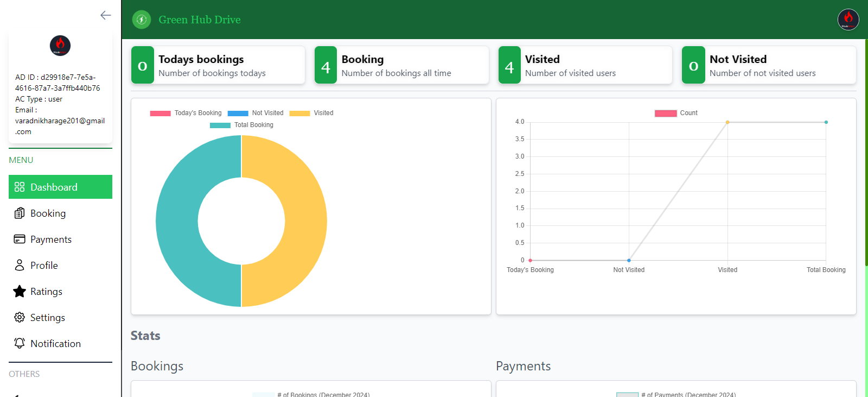
Task: Click the green 0 badge on Todays bookings
Action: tap(143, 65)
